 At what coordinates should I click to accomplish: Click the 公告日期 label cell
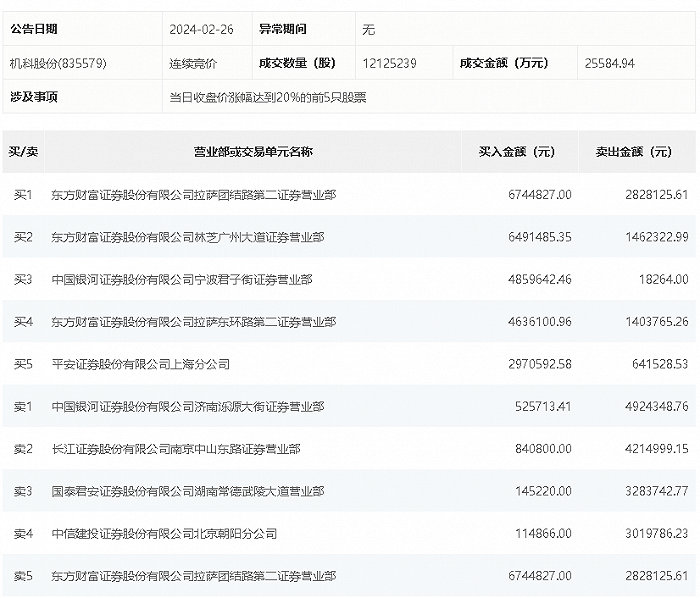coord(82,29)
